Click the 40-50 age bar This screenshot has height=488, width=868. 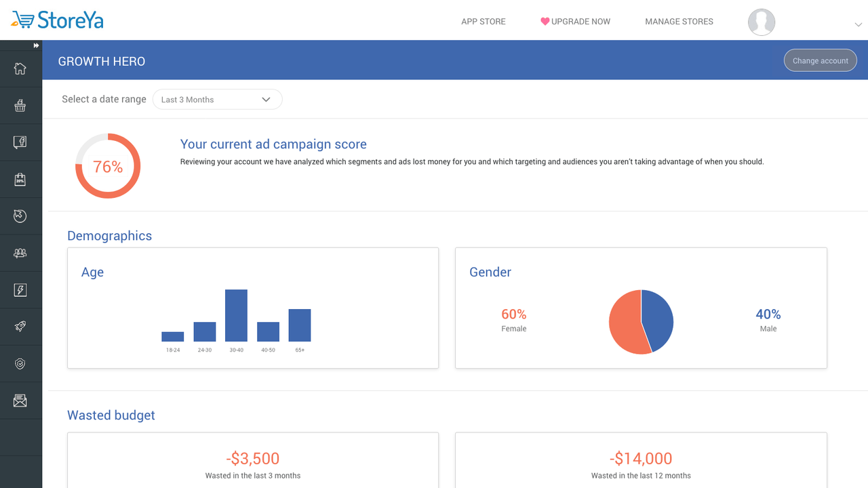click(x=268, y=332)
